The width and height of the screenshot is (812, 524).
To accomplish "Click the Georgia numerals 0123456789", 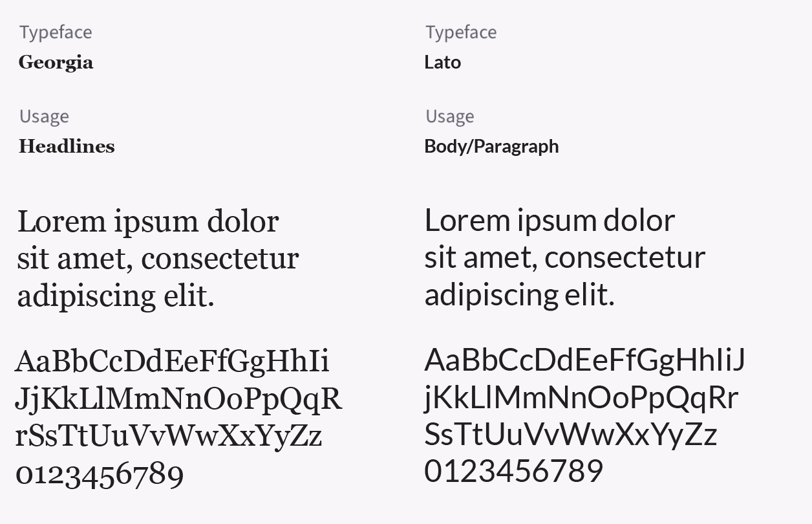I will click(100, 475).
